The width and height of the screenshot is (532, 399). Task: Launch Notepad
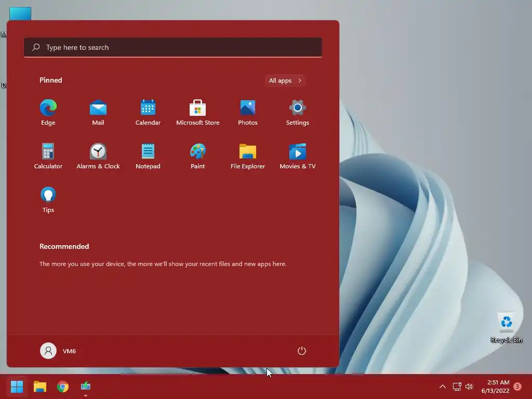point(148,156)
